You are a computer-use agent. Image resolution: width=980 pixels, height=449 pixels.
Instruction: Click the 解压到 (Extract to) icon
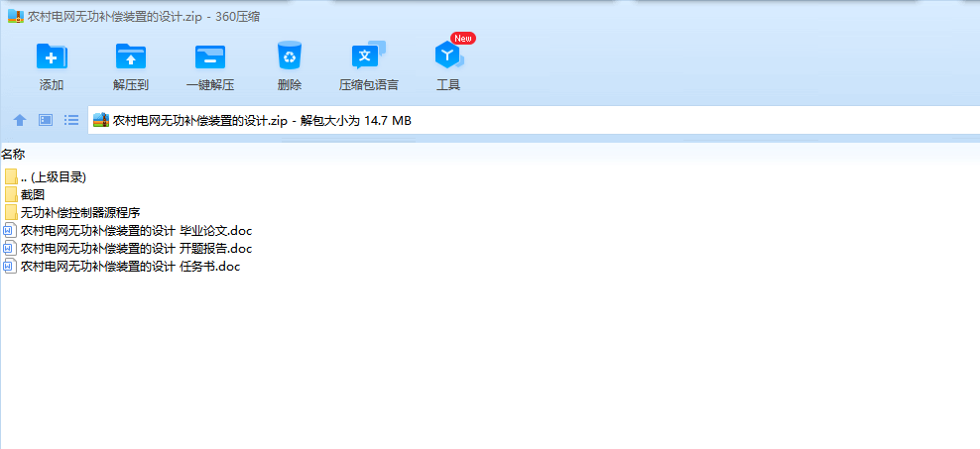131,56
